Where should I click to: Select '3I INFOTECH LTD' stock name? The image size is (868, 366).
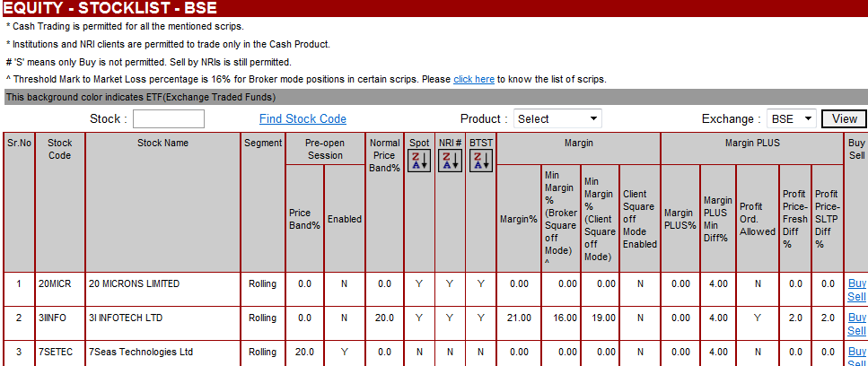tap(126, 318)
